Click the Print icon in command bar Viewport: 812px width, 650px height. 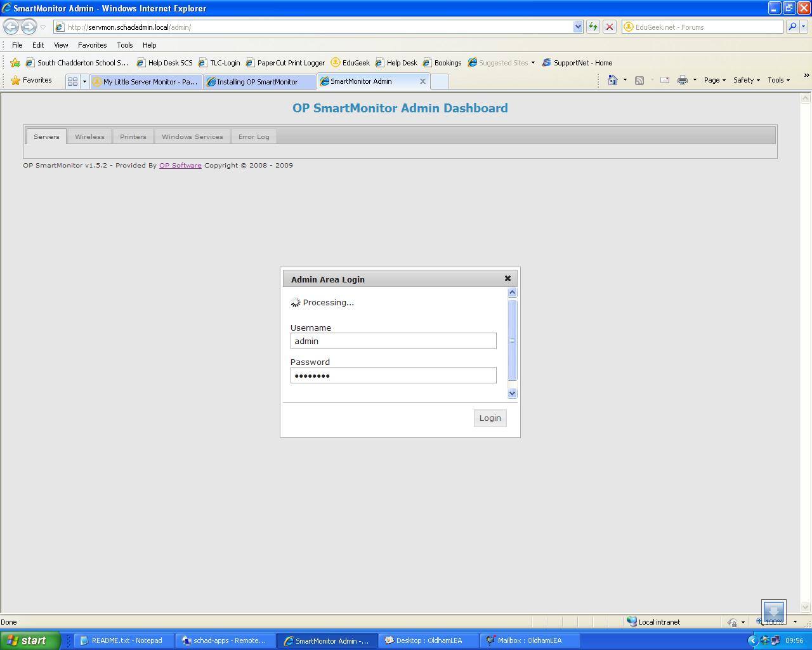point(683,80)
